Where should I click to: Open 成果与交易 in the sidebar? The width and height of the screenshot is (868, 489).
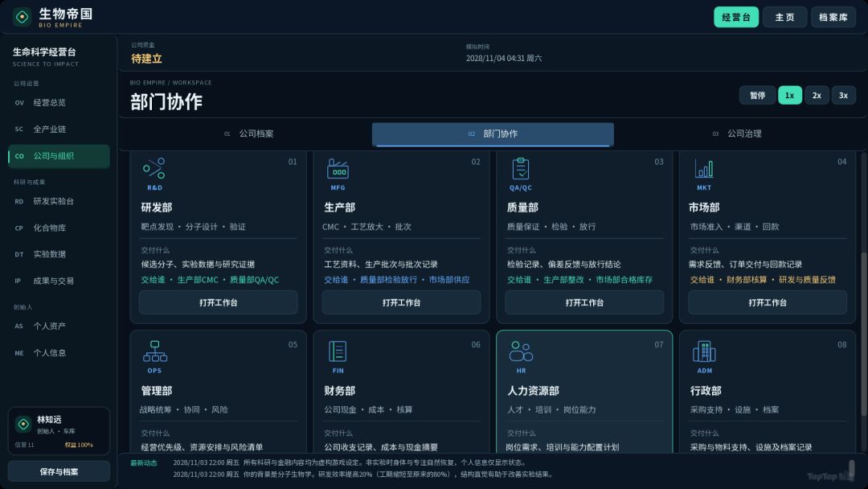click(x=59, y=281)
